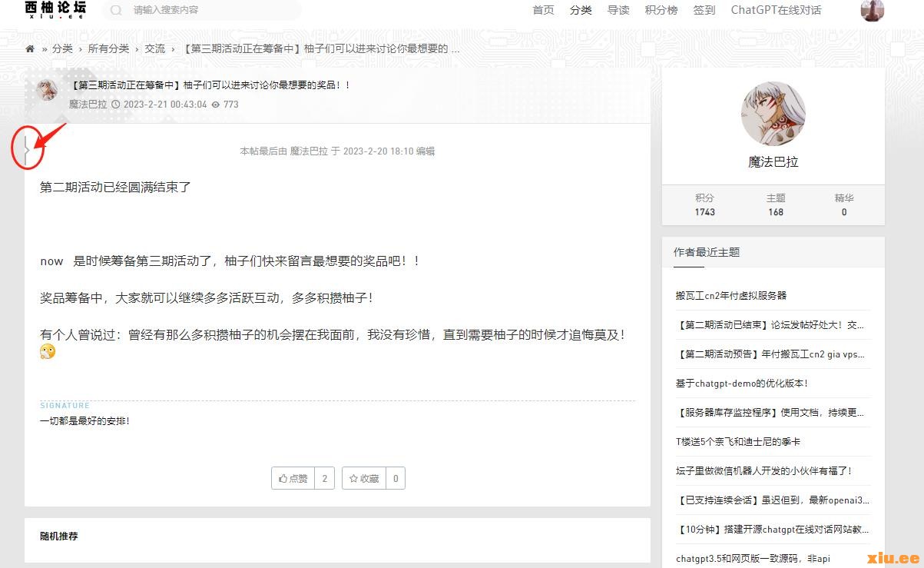
Task: Open the 西柚论坛 site logo
Action: point(55,9)
